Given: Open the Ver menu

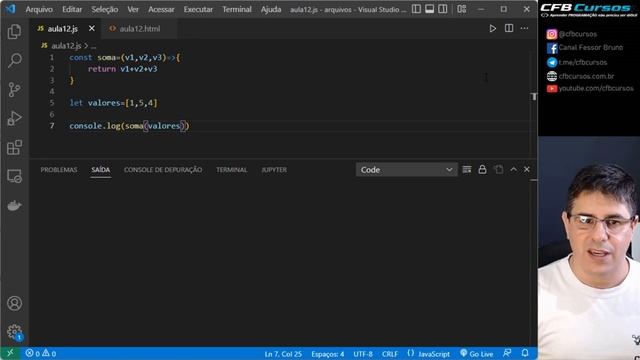Looking at the screenshot, I should coord(133,9).
